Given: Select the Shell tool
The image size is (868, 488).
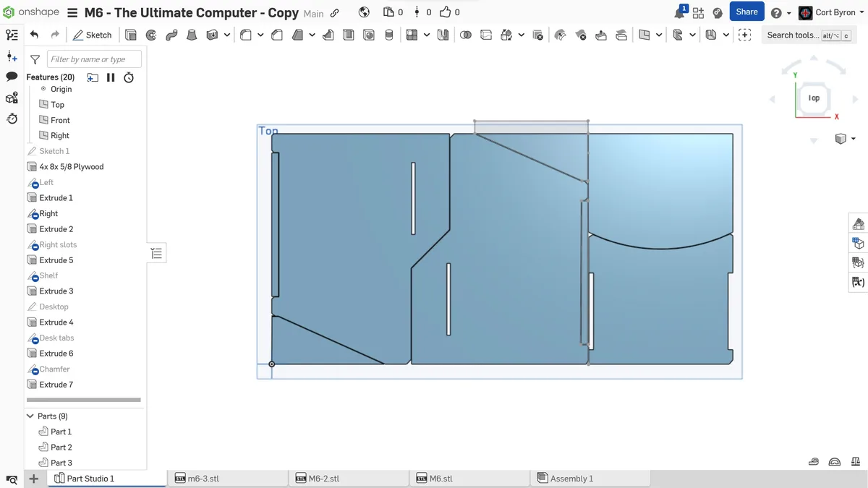Looking at the screenshot, I should tap(348, 35).
